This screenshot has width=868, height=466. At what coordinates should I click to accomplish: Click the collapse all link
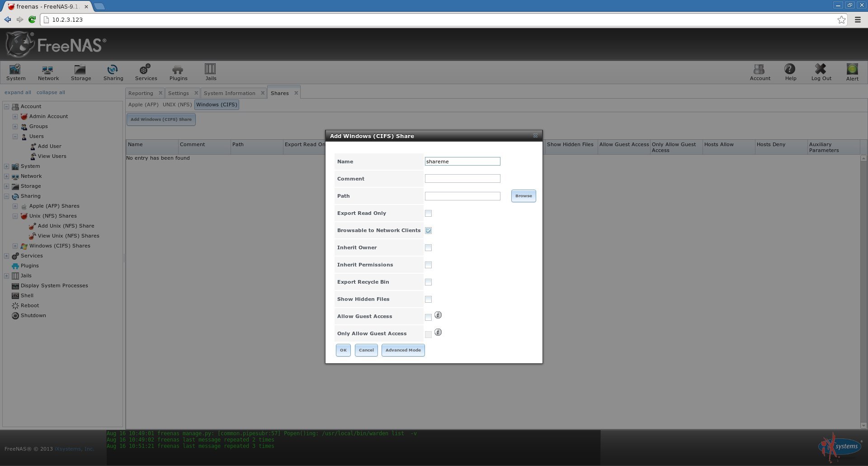(51, 92)
